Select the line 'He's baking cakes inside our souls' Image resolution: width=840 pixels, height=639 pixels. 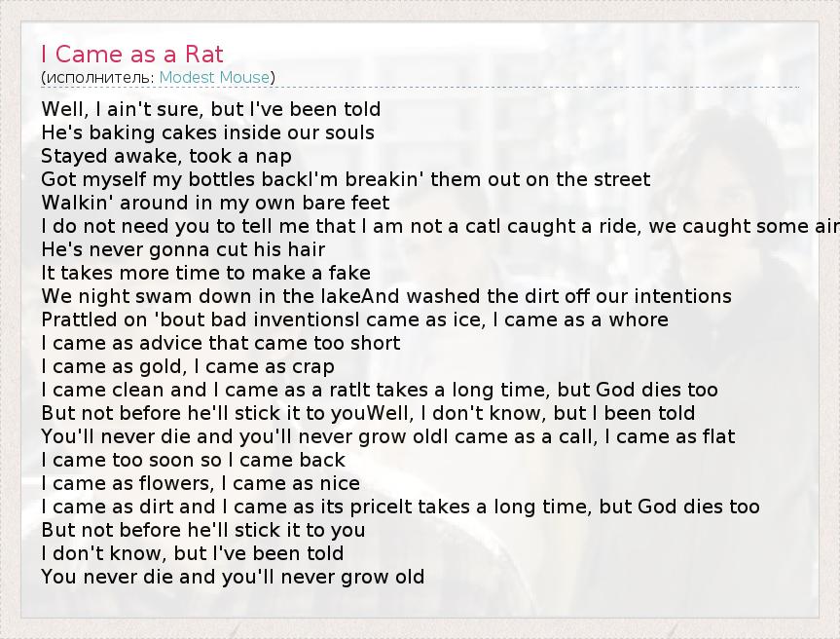[207, 132]
